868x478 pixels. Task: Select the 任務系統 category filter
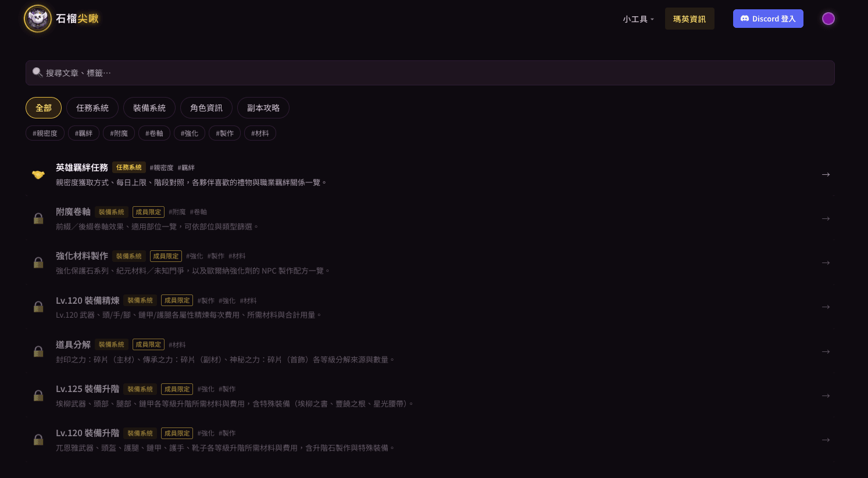point(92,107)
